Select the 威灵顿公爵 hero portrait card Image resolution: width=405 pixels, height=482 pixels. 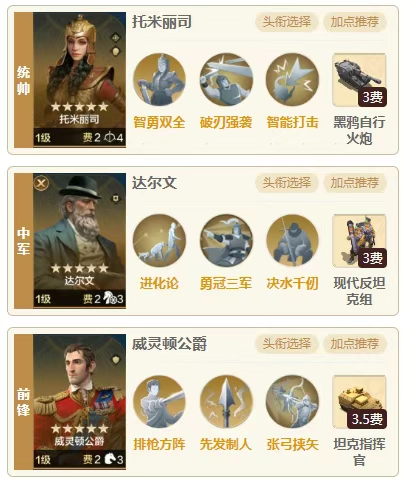pyautogui.click(x=79, y=402)
